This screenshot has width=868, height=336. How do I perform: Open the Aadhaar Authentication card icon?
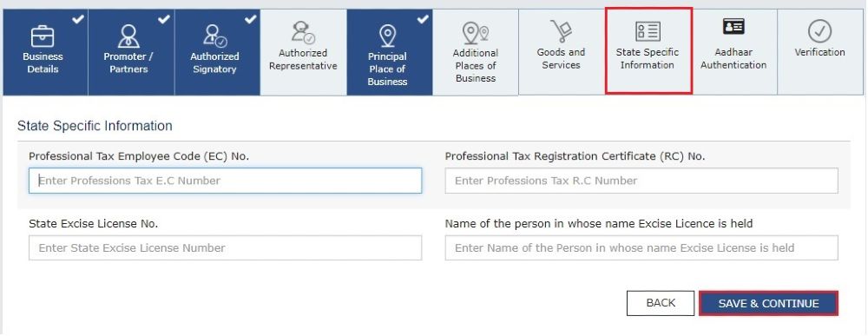pos(733,26)
